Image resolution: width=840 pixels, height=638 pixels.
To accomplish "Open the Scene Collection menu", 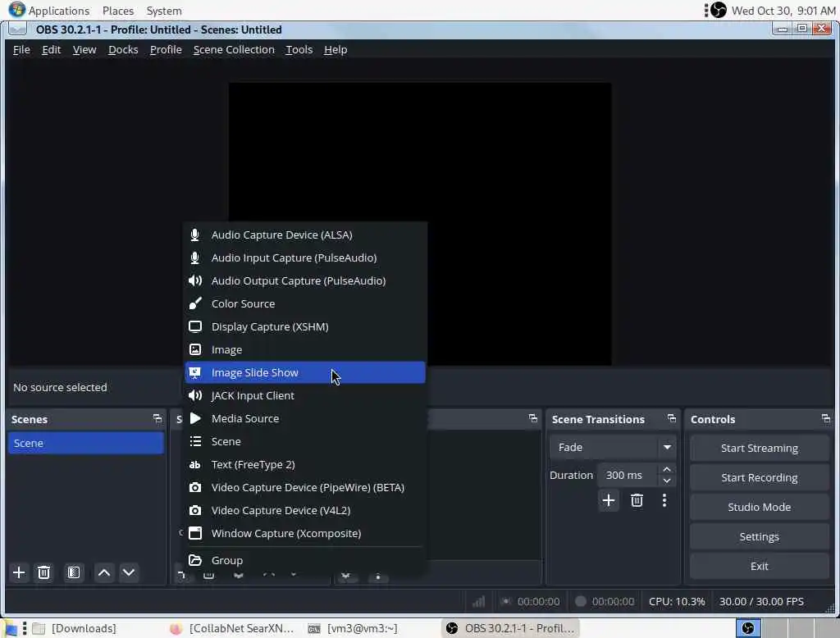I will [x=234, y=49].
